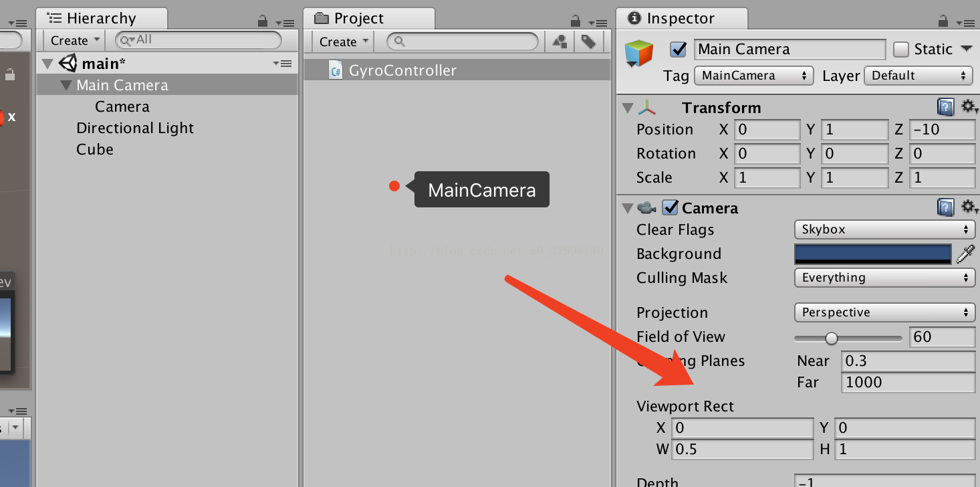Click the Field of View slider
The height and width of the screenshot is (487, 980).
click(x=848, y=338)
